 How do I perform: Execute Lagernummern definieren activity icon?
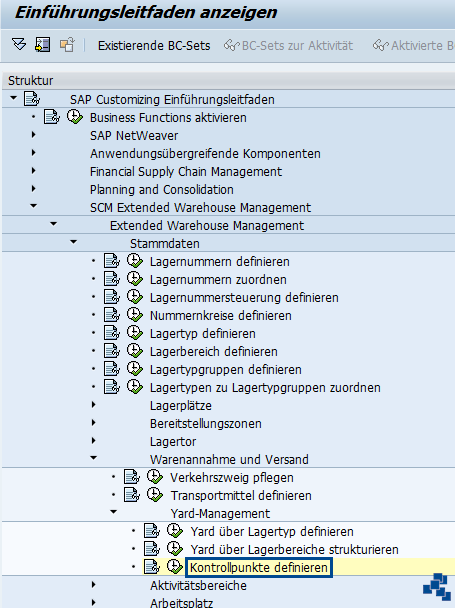coord(135,261)
